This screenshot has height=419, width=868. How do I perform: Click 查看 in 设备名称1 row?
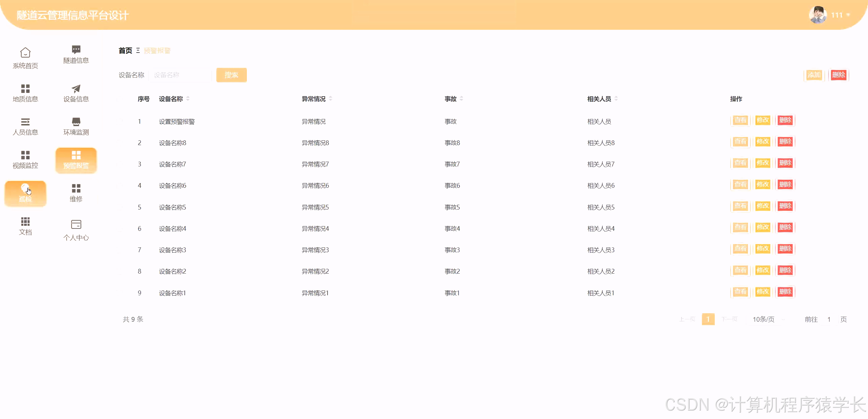pyautogui.click(x=740, y=292)
